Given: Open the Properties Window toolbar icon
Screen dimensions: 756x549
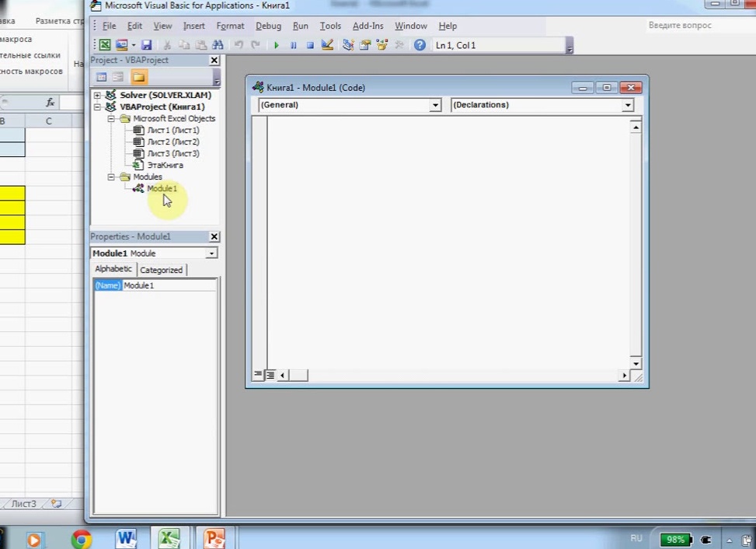Looking at the screenshot, I should (x=365, y=45).
